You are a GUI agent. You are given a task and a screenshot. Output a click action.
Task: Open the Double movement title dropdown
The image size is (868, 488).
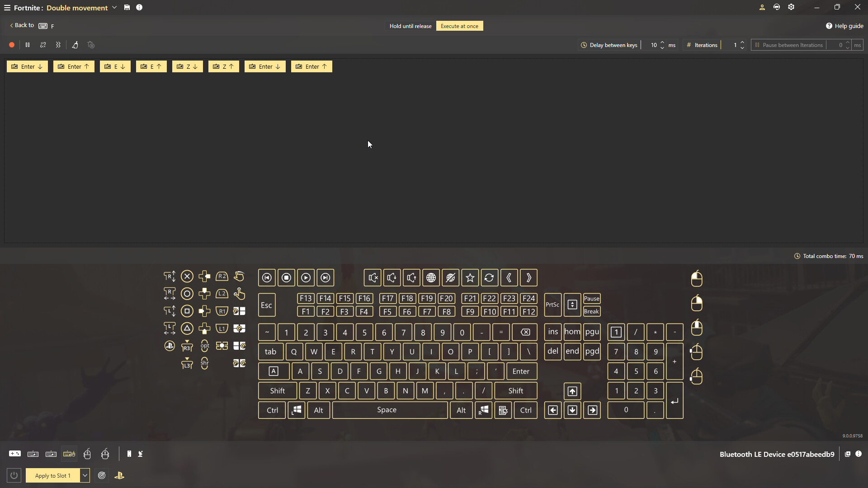(114, 8)
